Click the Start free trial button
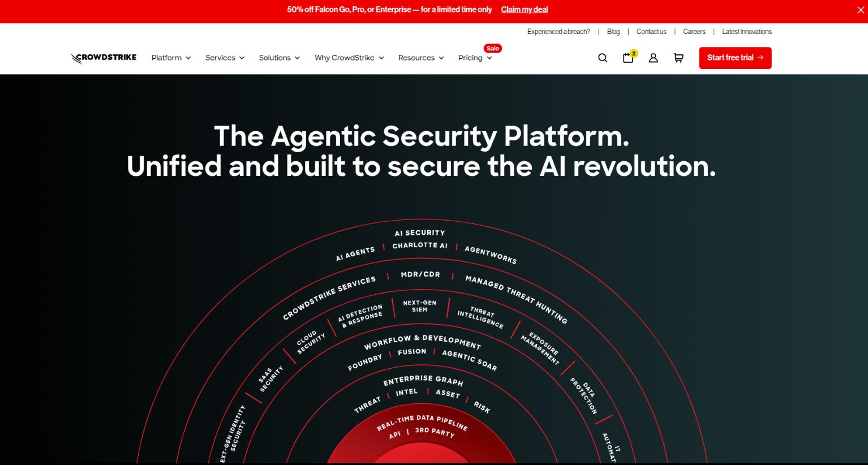This screenshot has height=465, width=868. point(734,58)
